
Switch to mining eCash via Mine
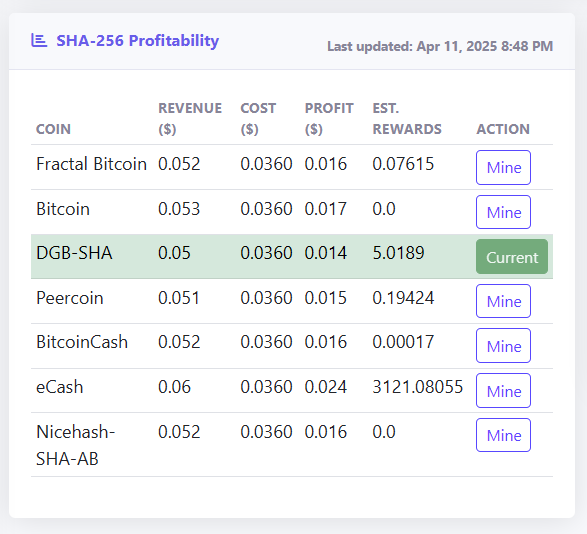pos(503,391)
